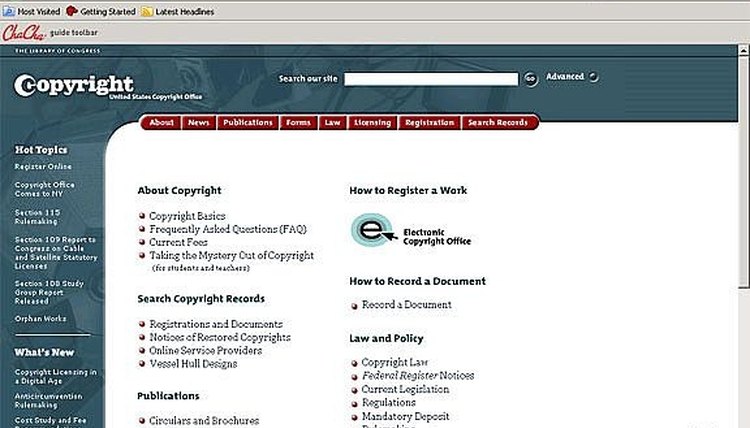This screenshot has height=428, width=750.
Task: Open the Advanced search option
Action: click(x=572, y=77)
